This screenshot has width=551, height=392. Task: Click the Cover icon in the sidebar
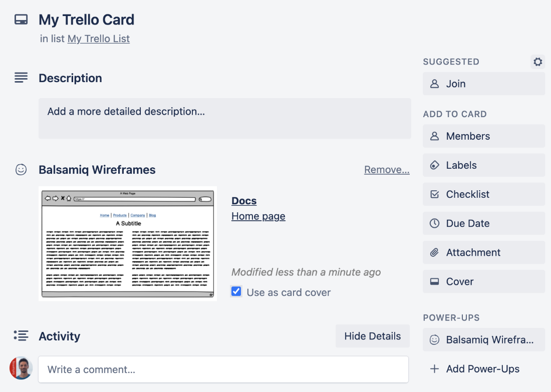[435, 281]
